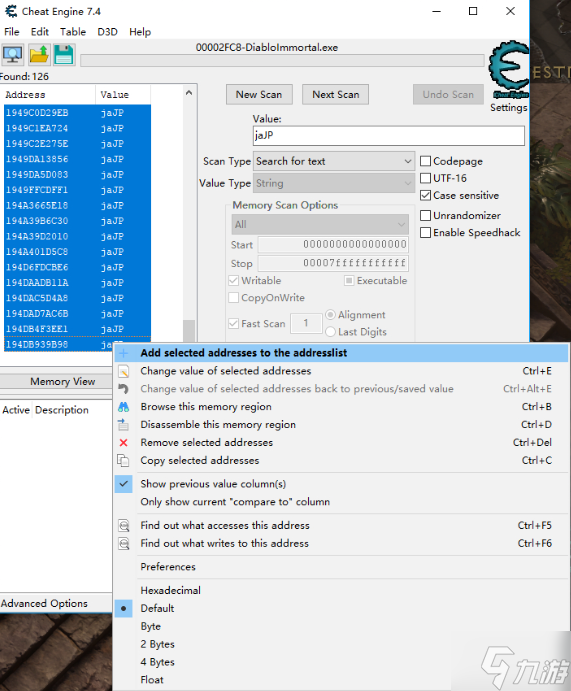The image size is (571, 691).
Task: Open the Table menu
Action: [x=73, y=32]
